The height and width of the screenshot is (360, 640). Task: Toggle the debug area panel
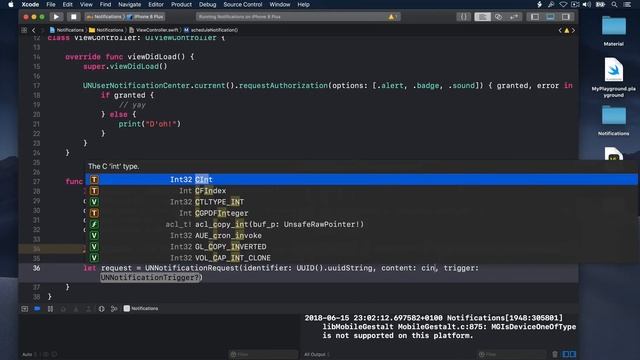(550, 17)
